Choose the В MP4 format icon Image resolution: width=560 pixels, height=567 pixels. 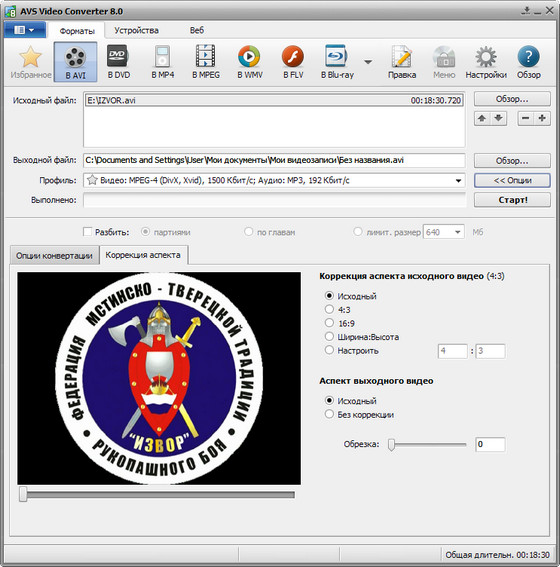[163, 62]
